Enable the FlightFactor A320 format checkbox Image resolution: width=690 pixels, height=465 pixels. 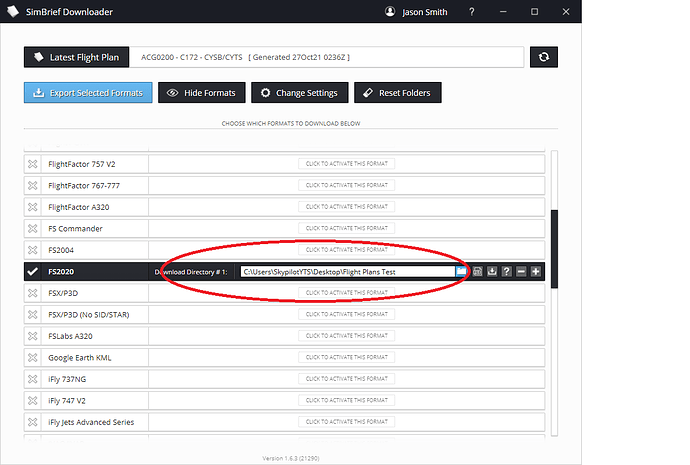tap(32, 207)
